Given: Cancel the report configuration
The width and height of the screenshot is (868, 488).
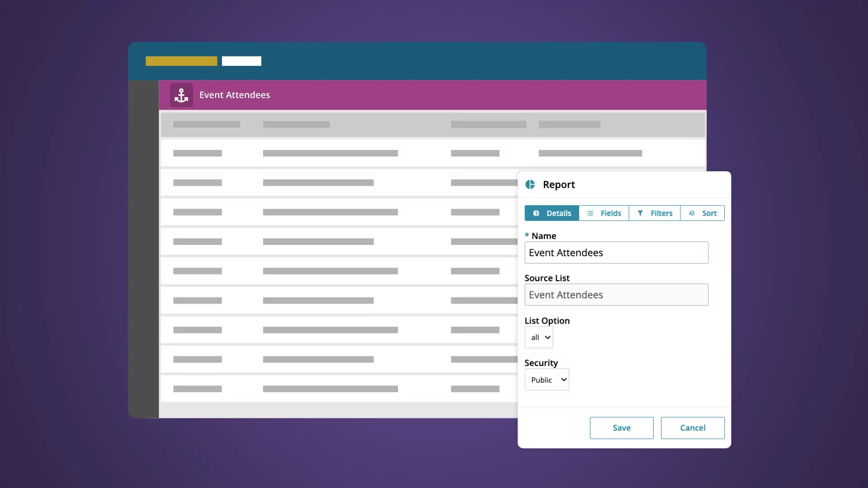Looking at the screenshot, I should click(693, 428).
